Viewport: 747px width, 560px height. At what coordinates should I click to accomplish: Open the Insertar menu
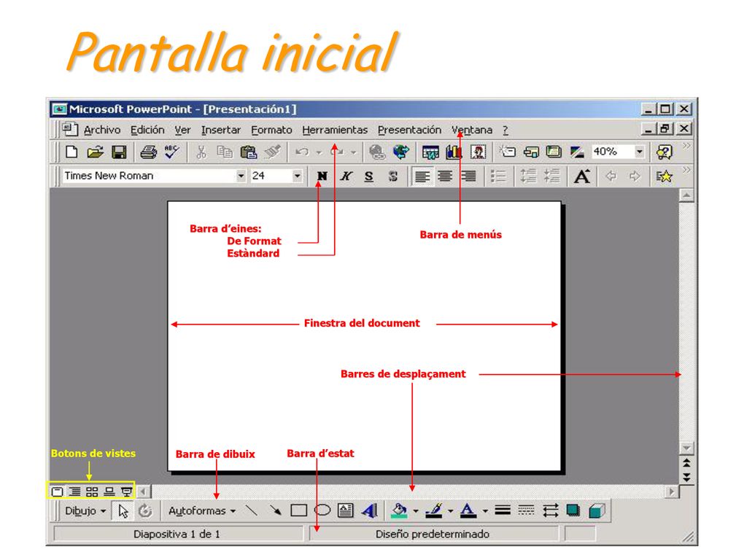tap(220, 130)
